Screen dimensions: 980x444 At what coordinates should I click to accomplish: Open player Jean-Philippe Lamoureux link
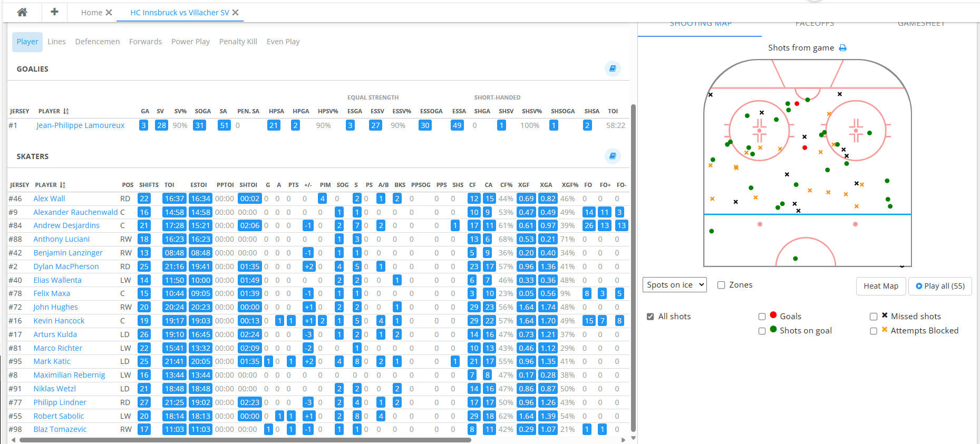point(80,125)
